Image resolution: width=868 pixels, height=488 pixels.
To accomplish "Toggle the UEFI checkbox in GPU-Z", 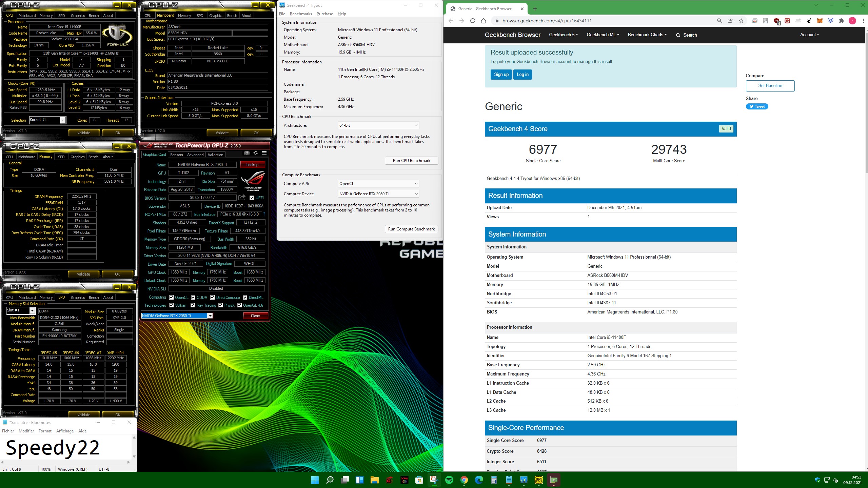I will click(x=252, y=198).
